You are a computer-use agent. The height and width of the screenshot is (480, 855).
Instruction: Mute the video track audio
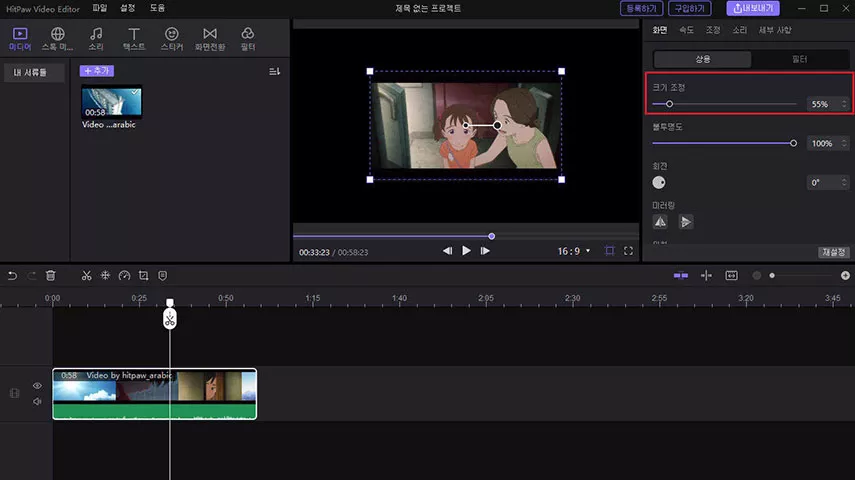[x=37, y=401]
